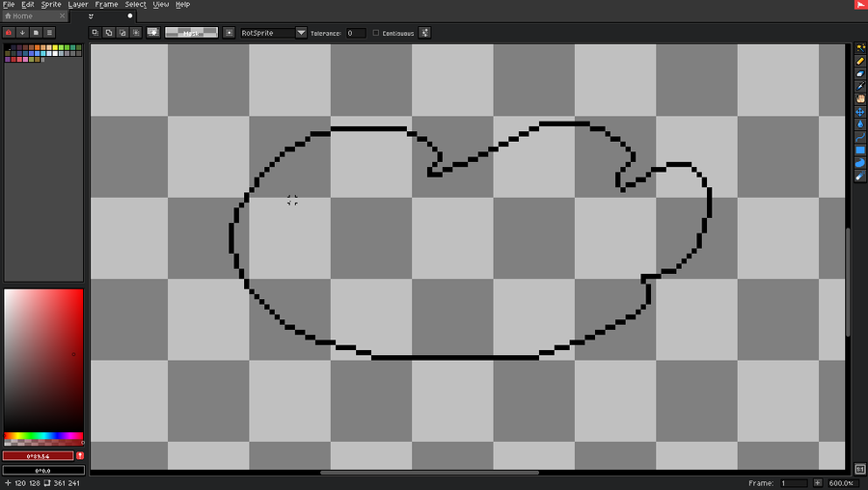Close the Home tab
Viewport: 868px width, 490px height.
(62, 16)
